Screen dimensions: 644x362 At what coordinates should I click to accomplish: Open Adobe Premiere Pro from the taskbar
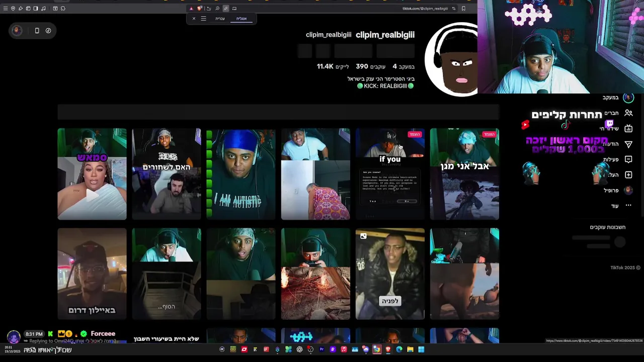click(x=321, y=349)
